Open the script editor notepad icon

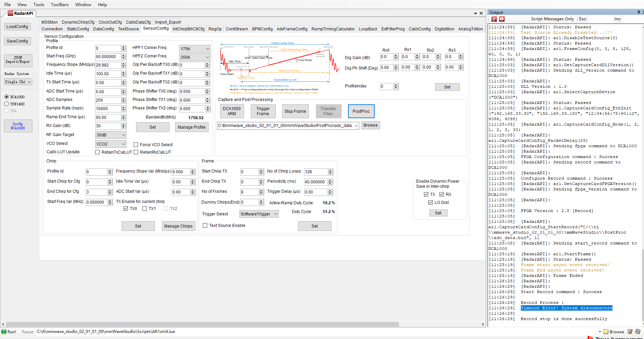click(x=630, y=332)
